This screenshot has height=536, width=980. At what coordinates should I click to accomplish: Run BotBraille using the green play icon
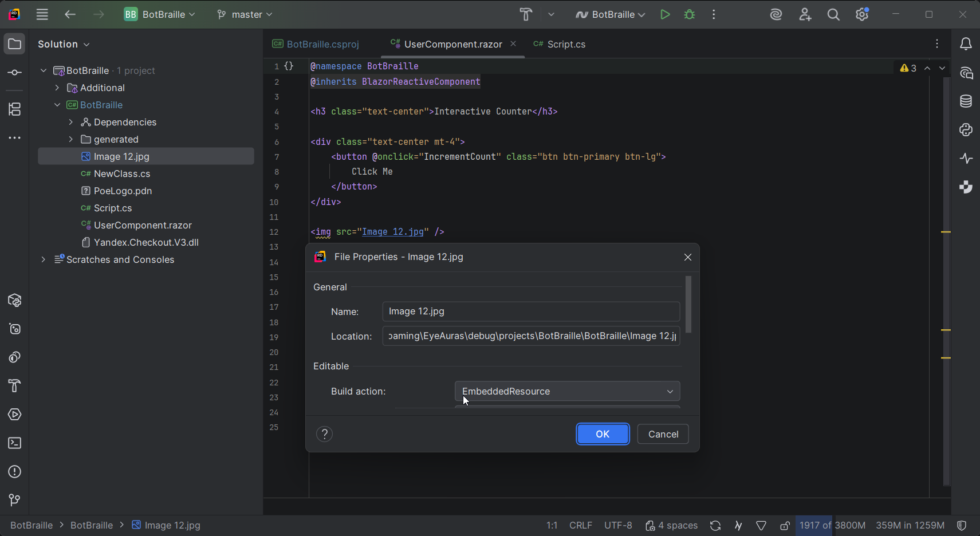tap(665, 14)
